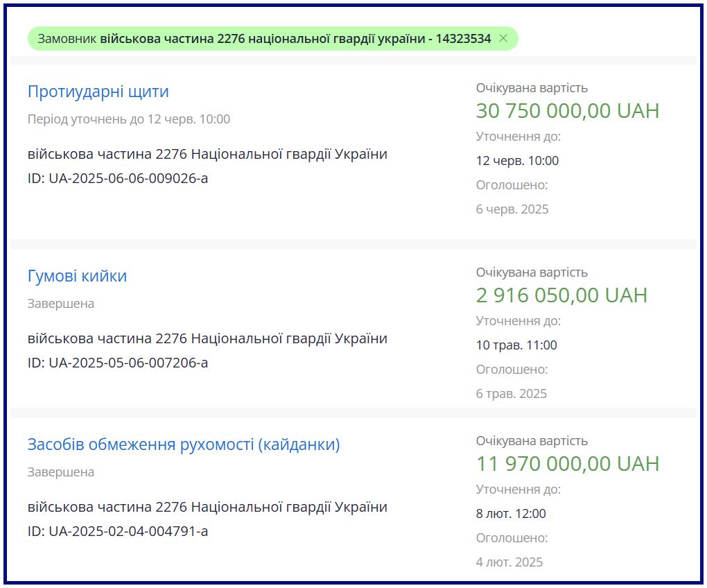This screenshot has width=707, height=588.
Task: Click buyer name under Протиударні щити
Action: (x=207, y=154)
